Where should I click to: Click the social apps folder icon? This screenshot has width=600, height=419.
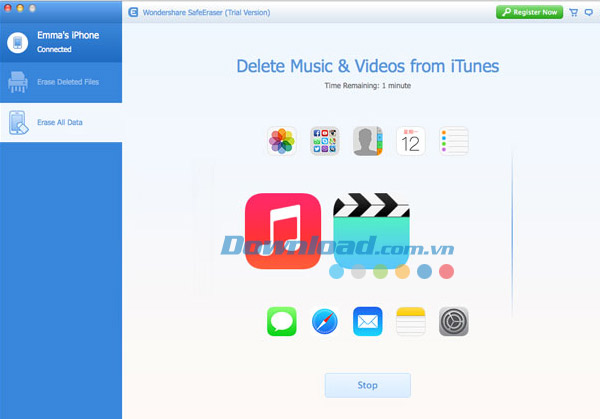click(x=324, y=141)
